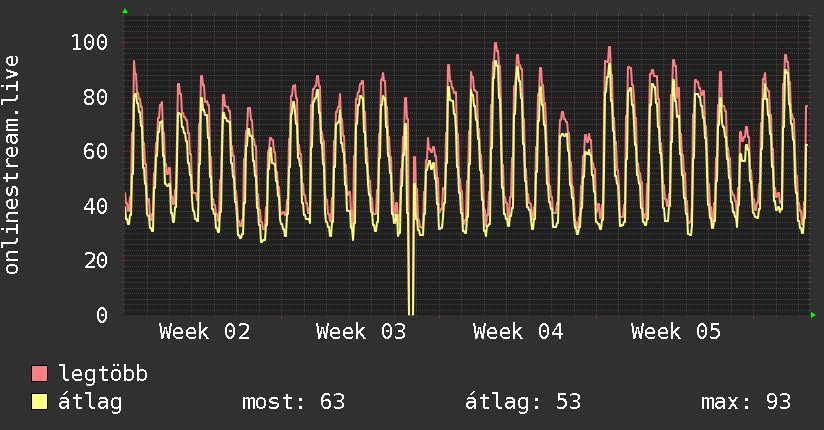Click the yellow átlag legend swatch
The width and height of the screenshot is (824, 430).
39,402
